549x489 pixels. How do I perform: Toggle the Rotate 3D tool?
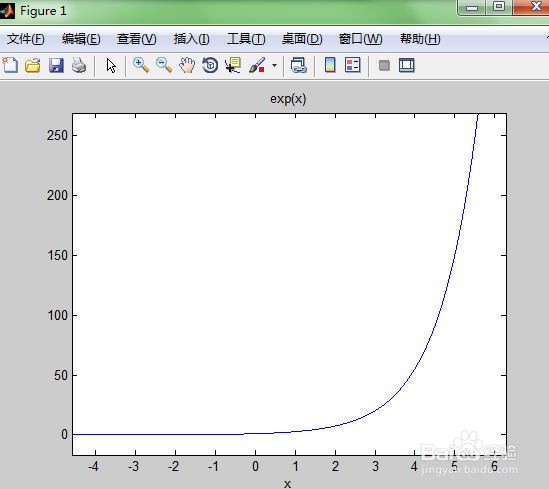pyautogui.click(x=210, y=65)
